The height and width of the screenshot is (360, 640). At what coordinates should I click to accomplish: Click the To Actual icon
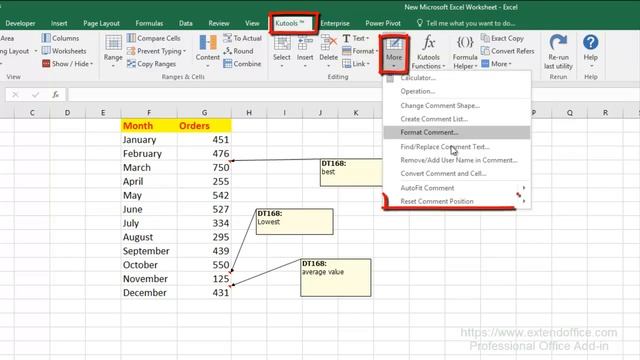[x=227, y=38]
